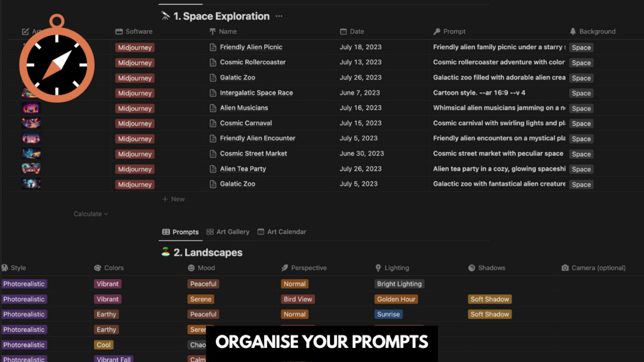Click the blue Sunrise lighting tag
The image size is (644, 362).
(388, 315)
